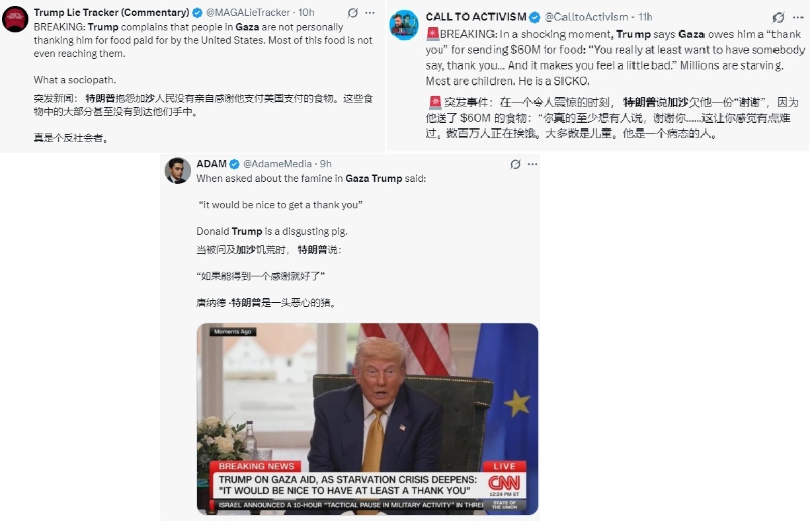The height and width of the screenshot is (525, 812).
Task: Expand three-dot menu on CALL TO ACTIVISM post
Action: (798, 17)
